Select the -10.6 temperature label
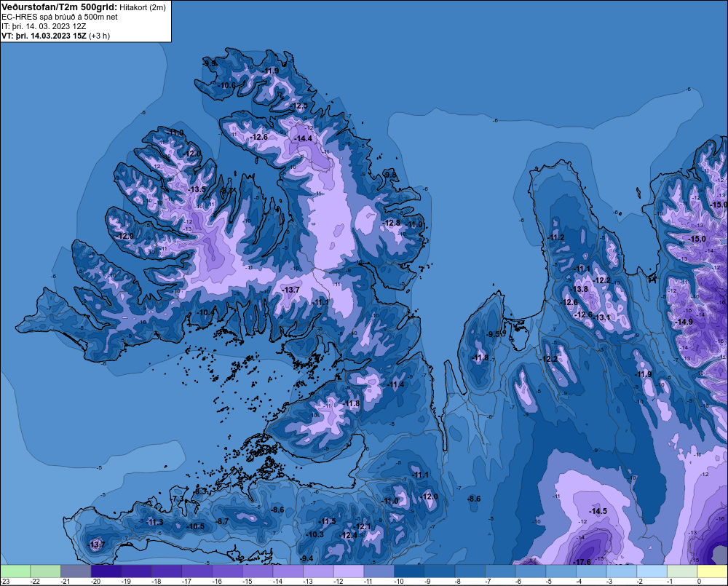The image size is (728, 586). tap(226, 85)
